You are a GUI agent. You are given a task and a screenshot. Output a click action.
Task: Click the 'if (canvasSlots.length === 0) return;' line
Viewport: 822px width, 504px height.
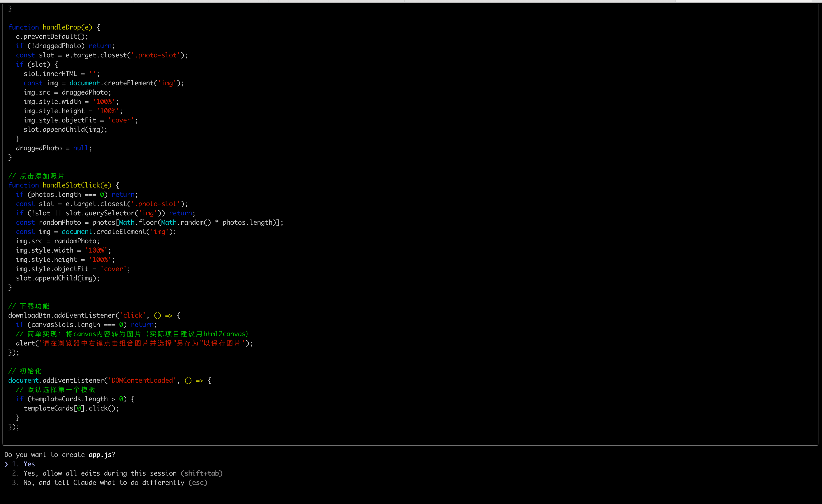(86, 325)
